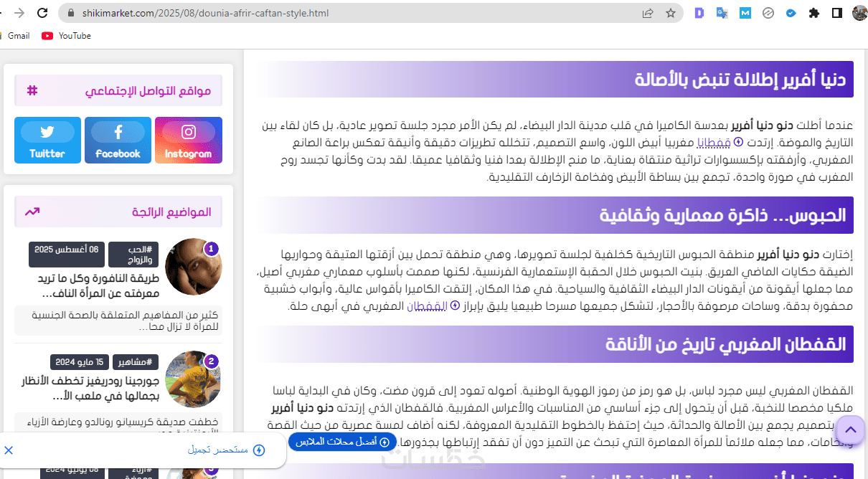Click the gray circular link extension icon
Image resolution: width=868 pixels, height=479 pixels.
[x=768, y=13]
